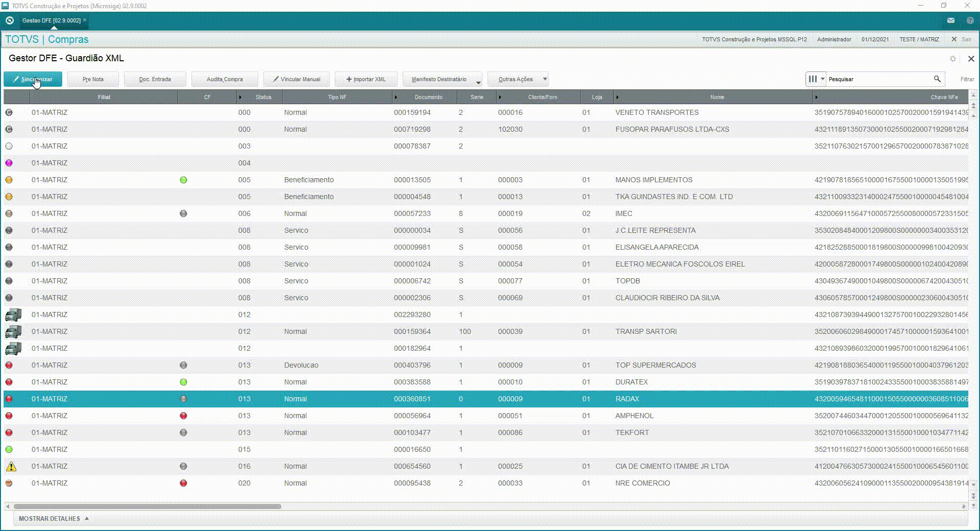This screenshot has height=531, width=980.
Task: Open the mail envelope icon in header
Action: click(x=950, y=20)
